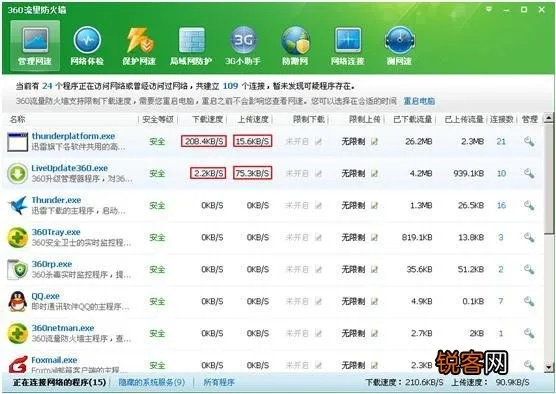Click connection count 16 for Thunder.exe
The height and width of the screenshot is (394, 556).
(501, 205)
